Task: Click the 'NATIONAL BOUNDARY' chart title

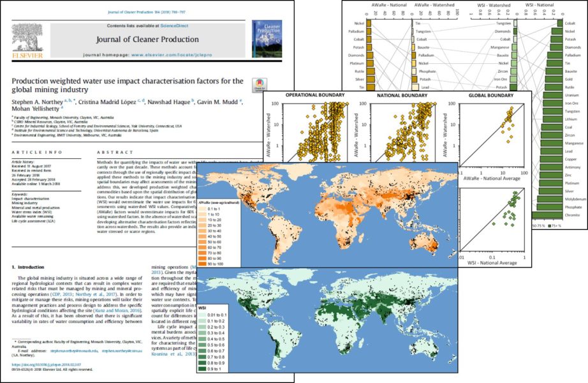Action: pyautogui.click(x=402, y=95)
